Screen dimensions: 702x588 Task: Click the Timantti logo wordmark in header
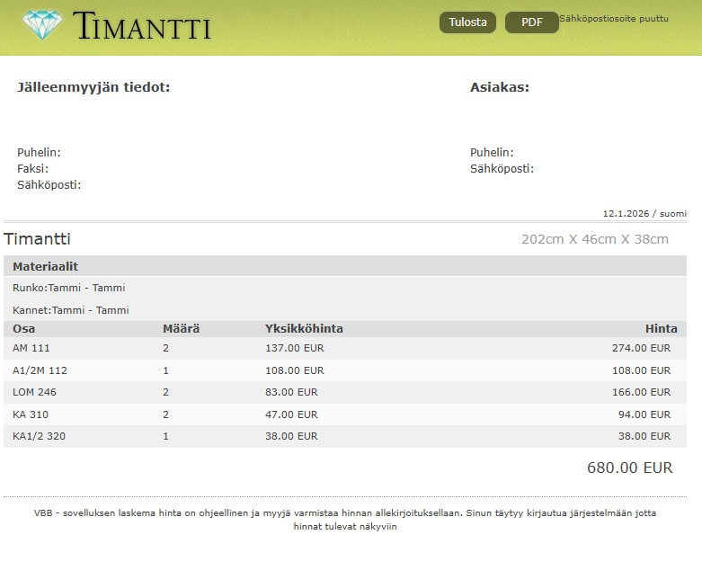[142, 27]
